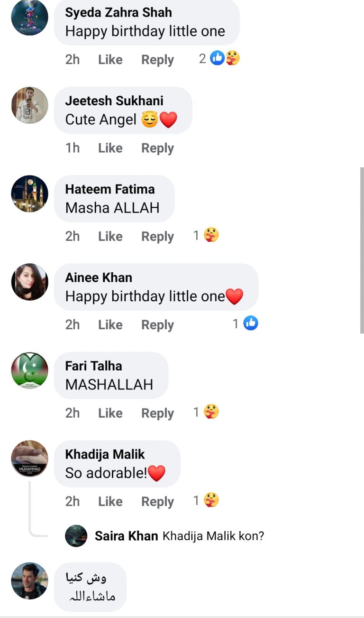364x618 pixels.
Task: Like Jeetesh Sukhani's comment
Action: click(x=109, y=148)
